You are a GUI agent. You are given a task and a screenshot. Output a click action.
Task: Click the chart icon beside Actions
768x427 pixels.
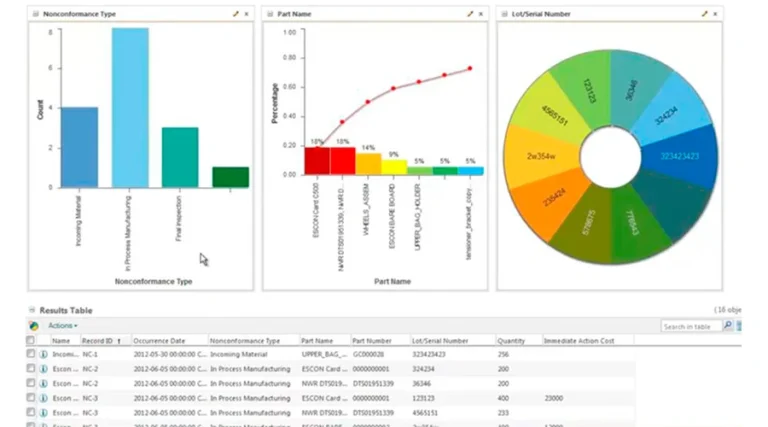(34, 326)
